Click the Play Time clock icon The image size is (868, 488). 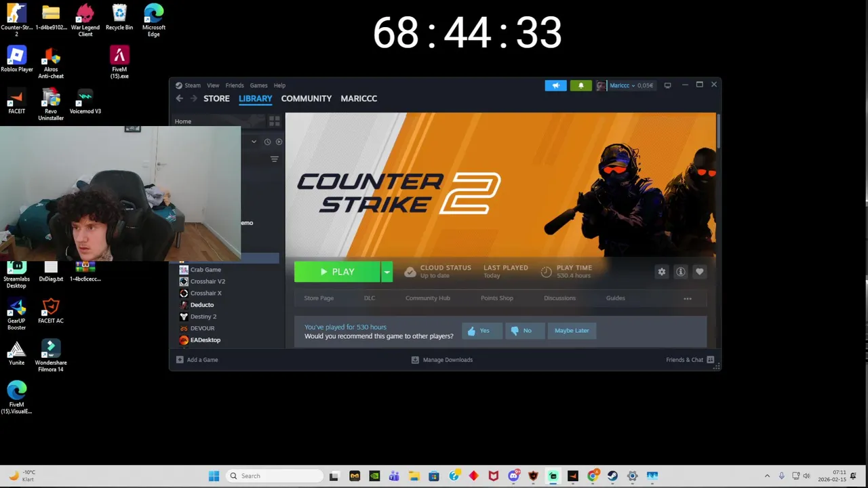(x=546, y=272)
